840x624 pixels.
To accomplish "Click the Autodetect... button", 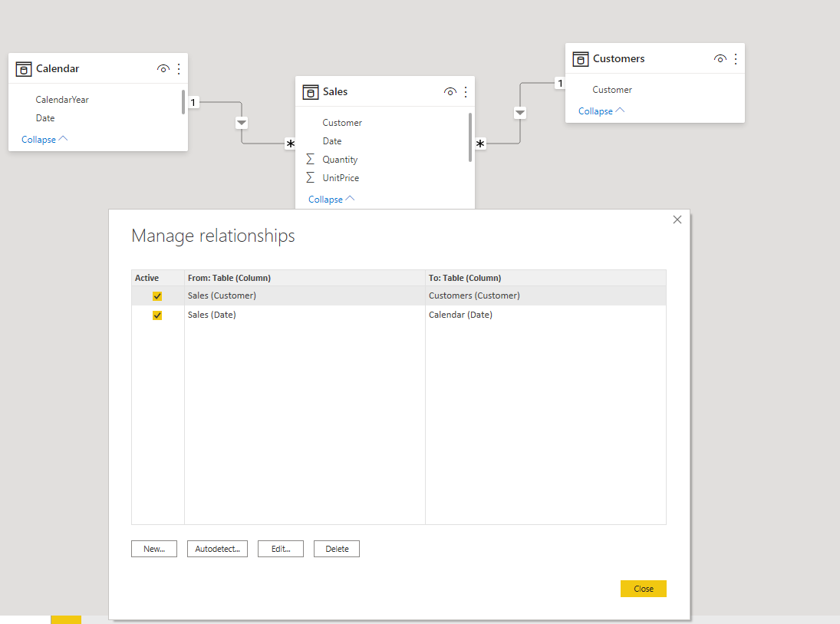I will point(218,549).
